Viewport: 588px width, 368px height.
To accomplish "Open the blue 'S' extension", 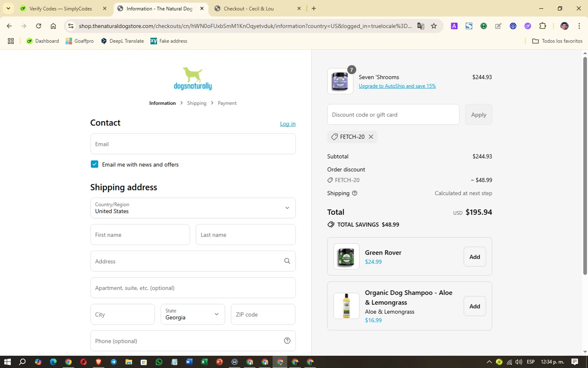I will (469, 26).
